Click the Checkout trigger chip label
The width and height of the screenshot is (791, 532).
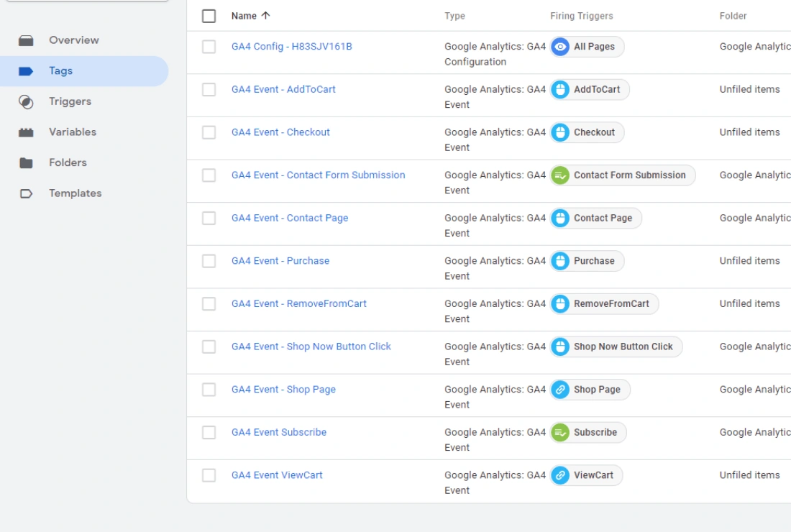click(594, 132)
